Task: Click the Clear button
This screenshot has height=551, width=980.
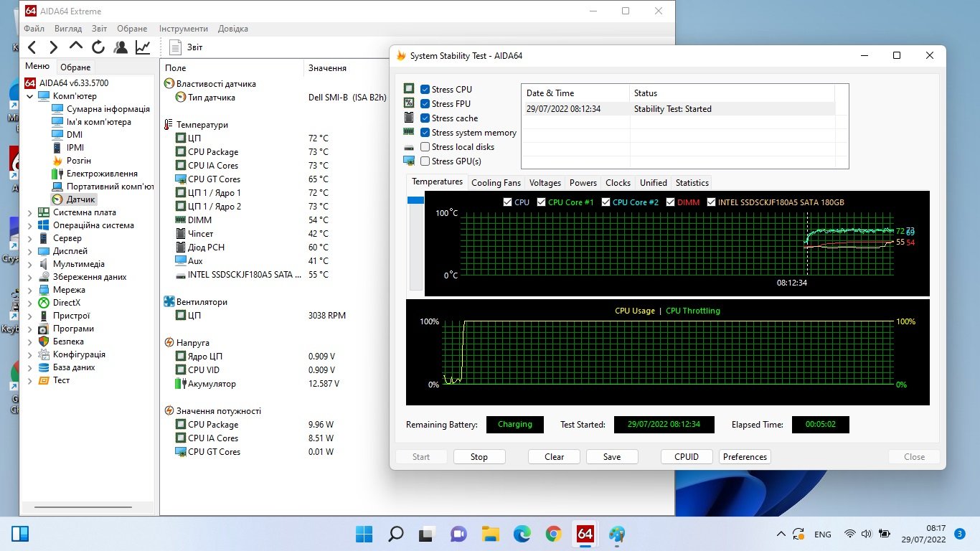Action: pyautogui.click(x=555, y=457)
